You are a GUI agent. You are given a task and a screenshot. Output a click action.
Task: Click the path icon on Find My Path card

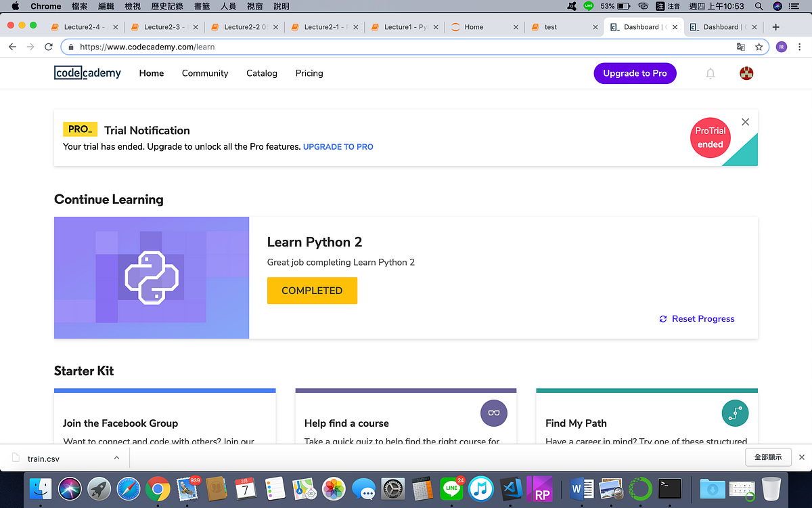(x=735, y=413)
